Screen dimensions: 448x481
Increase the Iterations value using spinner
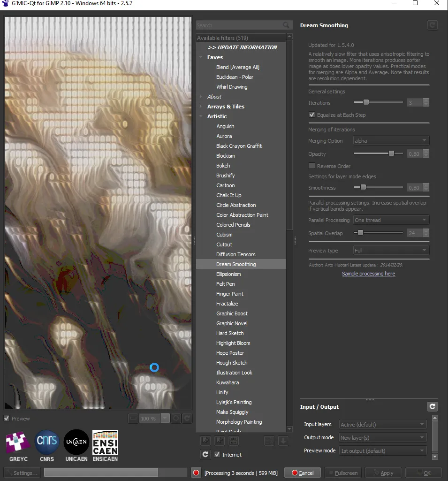click(x=426, y=100)
